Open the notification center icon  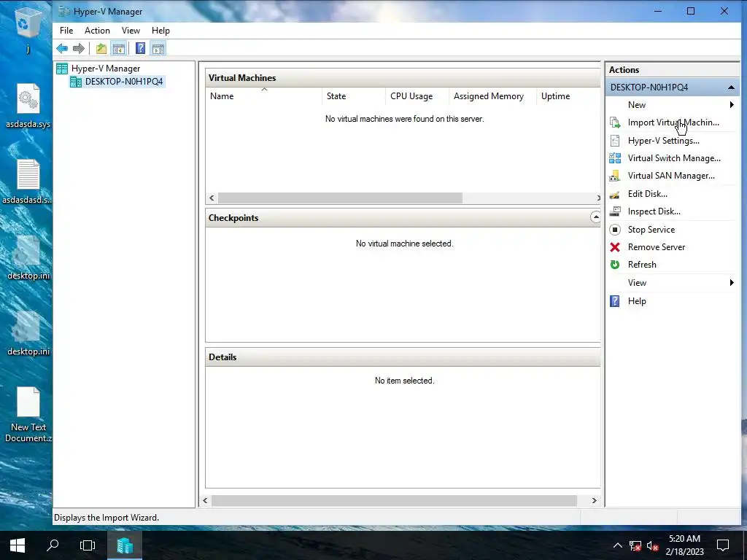click(x=723, y=545)
